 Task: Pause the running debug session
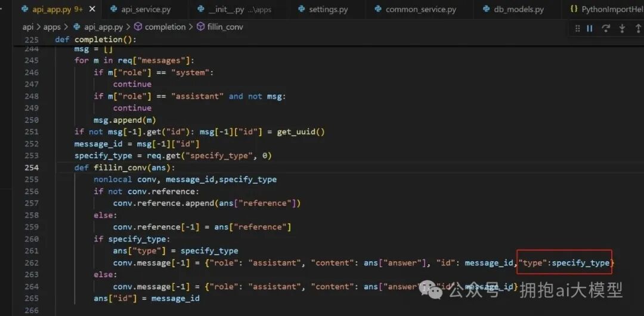[589, 29]
